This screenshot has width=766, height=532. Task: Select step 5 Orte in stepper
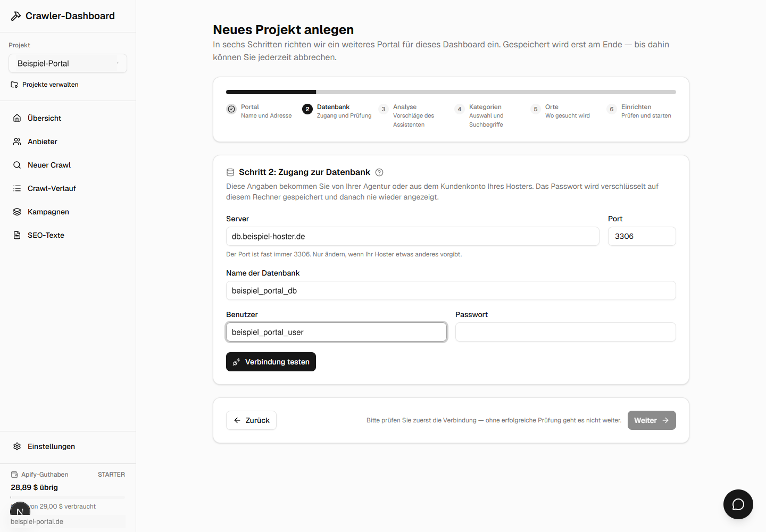tap(561, 111)
